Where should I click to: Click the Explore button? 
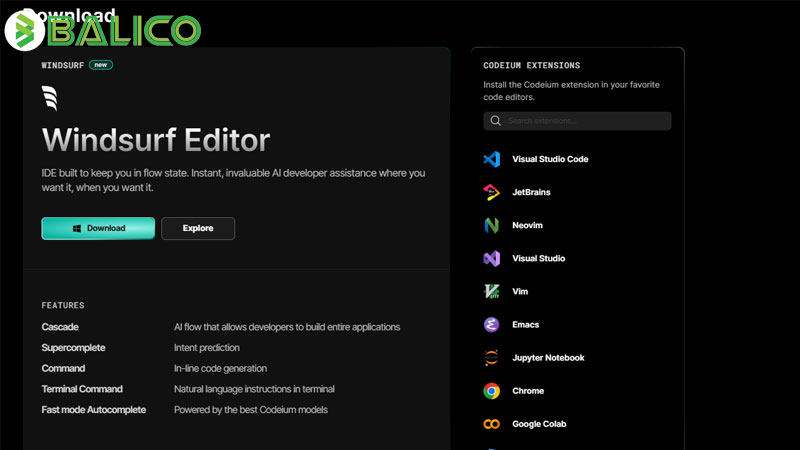coord(198,228)
